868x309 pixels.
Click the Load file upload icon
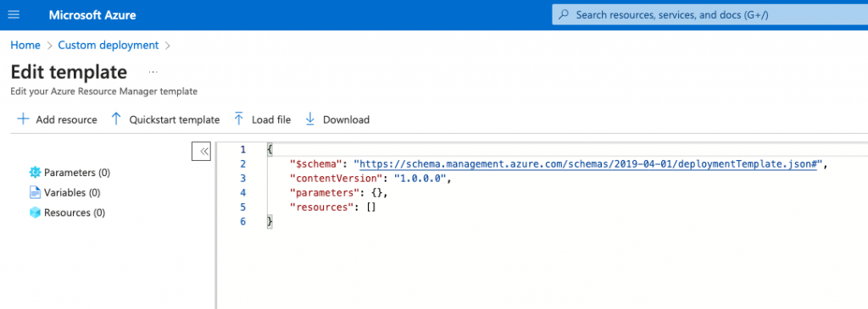coord(238,119)
